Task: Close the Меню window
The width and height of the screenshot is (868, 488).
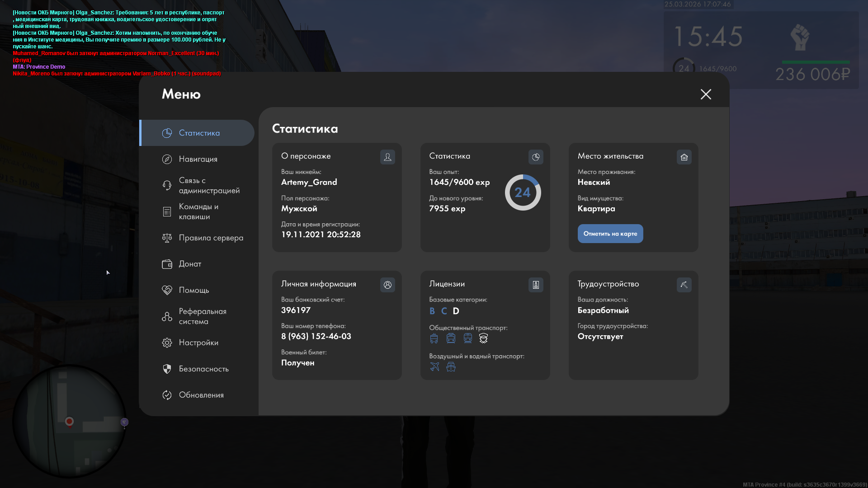Action: point(706,94)
